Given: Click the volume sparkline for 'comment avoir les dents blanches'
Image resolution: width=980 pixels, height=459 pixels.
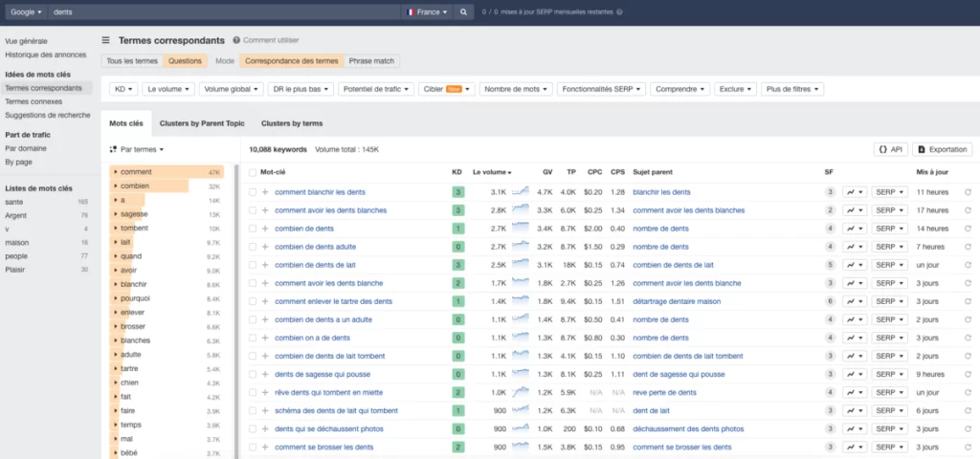Looking at the screenshot, I should 520,209.
